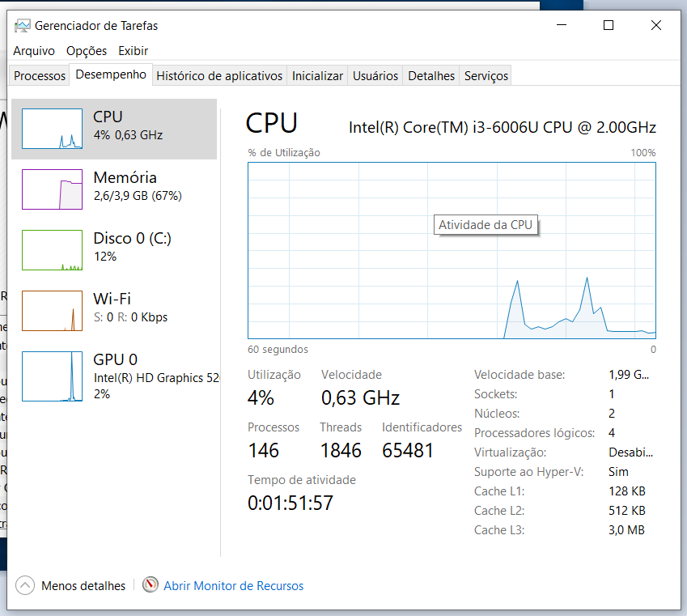Minimize the Gerenciador de Tarefas window

pos(562,25)
